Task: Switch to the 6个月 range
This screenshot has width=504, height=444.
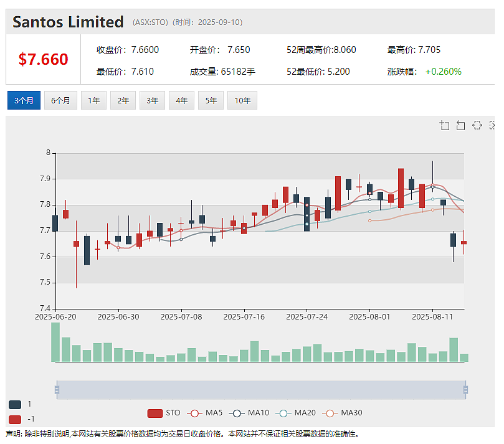Action: pyautogui.click(x=60, y=100)
